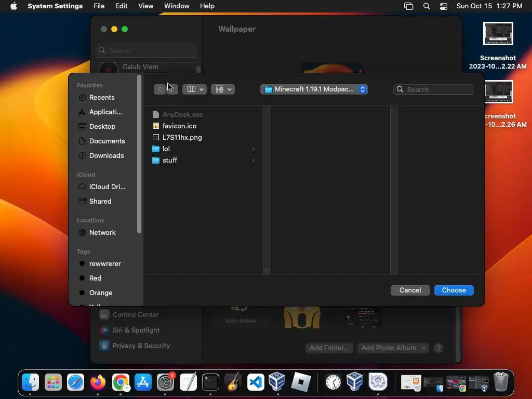Expand the lol folder chevron

[253, 149]
